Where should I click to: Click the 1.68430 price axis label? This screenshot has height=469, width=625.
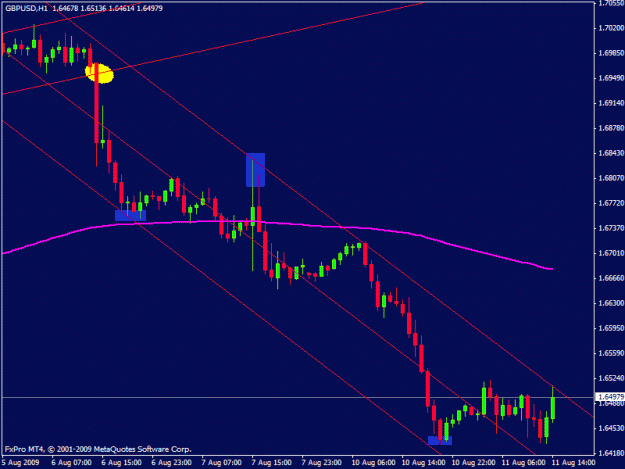[x=611, y=153]
